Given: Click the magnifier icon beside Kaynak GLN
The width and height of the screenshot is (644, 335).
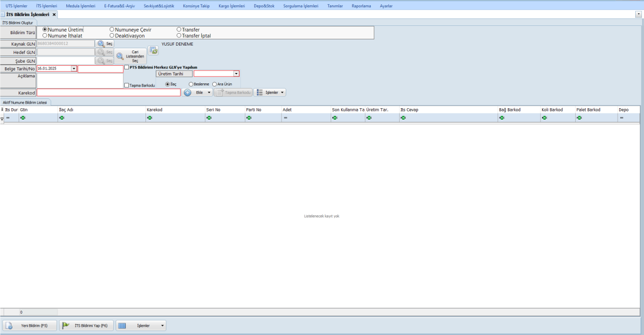Looking at the screenshot, I should click(x=101, y=44).
